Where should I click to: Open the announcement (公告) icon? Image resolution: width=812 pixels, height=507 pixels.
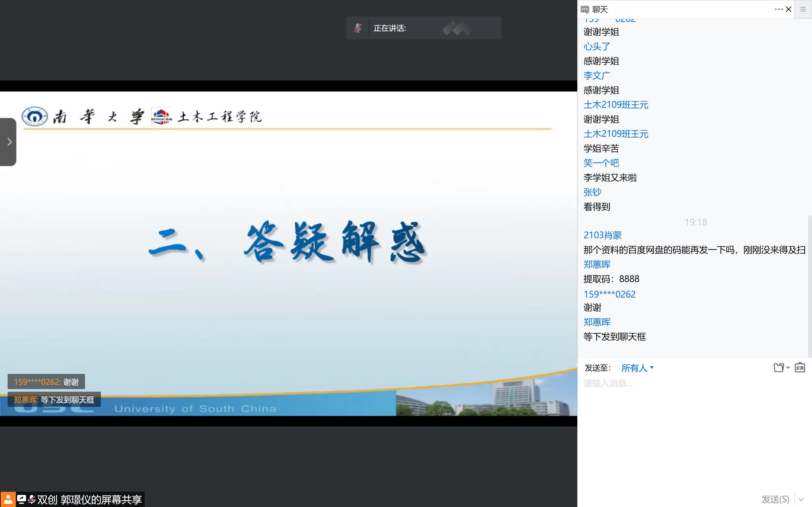point(800,368)
